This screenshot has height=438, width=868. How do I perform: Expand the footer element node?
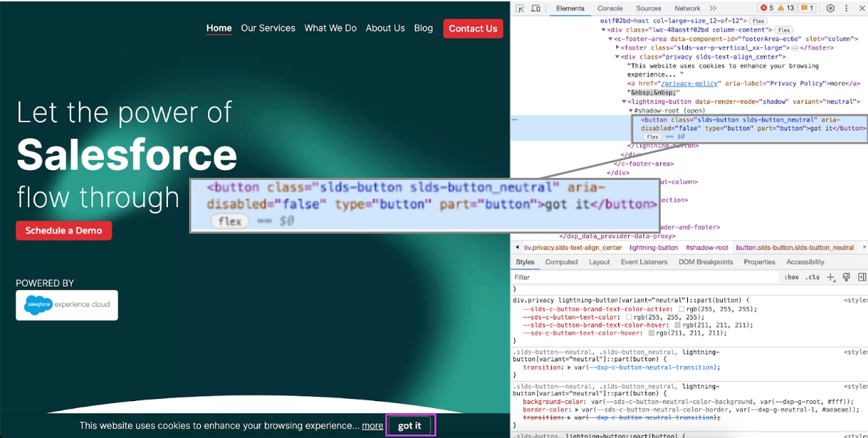tap(619, 47)
